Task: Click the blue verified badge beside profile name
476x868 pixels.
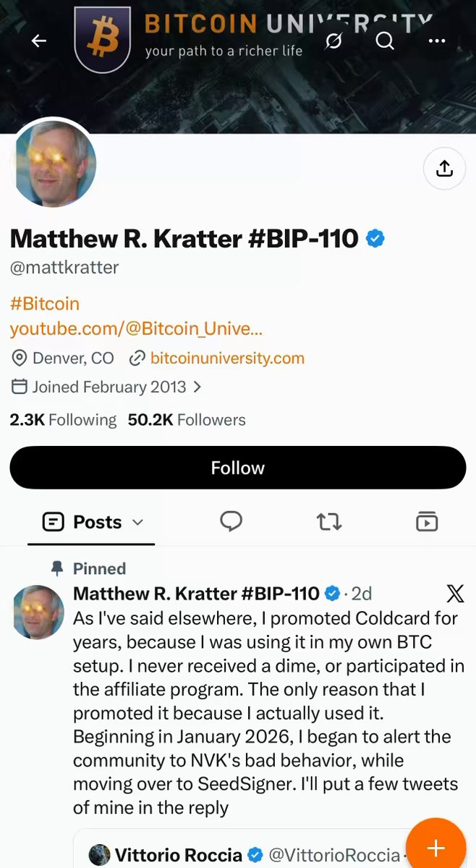Action: point(375,239)
